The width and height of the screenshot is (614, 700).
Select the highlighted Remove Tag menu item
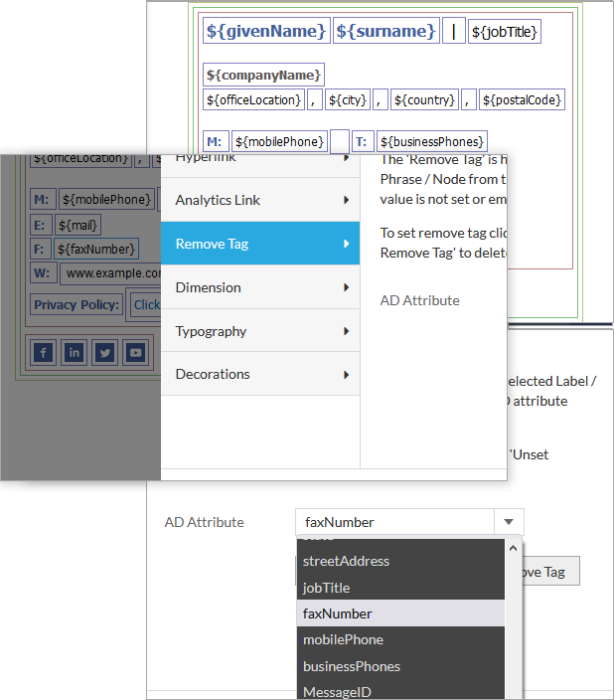click(x=260, y=244)
